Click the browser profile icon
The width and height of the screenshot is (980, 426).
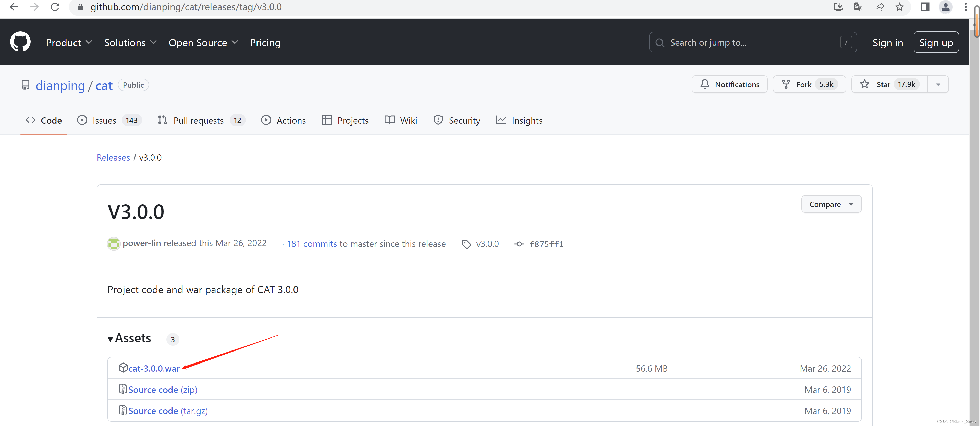pyautogui.click(x=945, y=7)
